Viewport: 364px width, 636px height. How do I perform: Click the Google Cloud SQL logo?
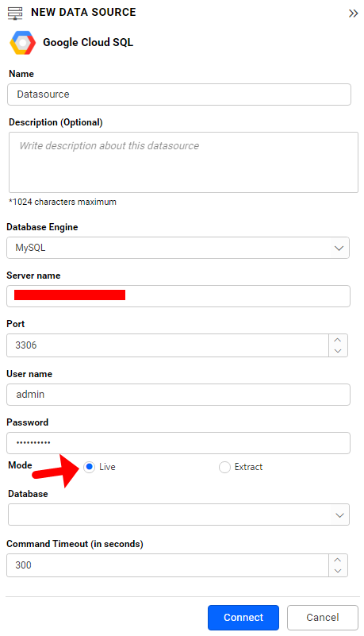pyautogui.click(x=23, y=43)
